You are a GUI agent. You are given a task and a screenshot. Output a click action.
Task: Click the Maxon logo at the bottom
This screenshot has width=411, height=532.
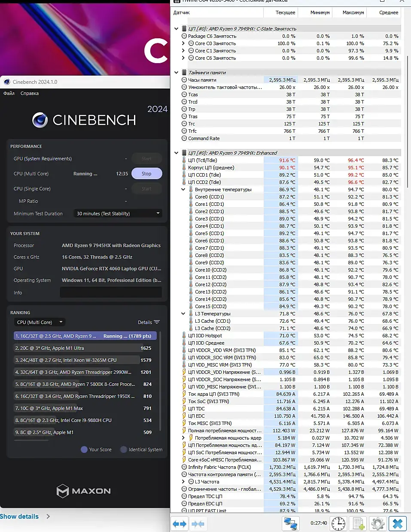point(84,491)
